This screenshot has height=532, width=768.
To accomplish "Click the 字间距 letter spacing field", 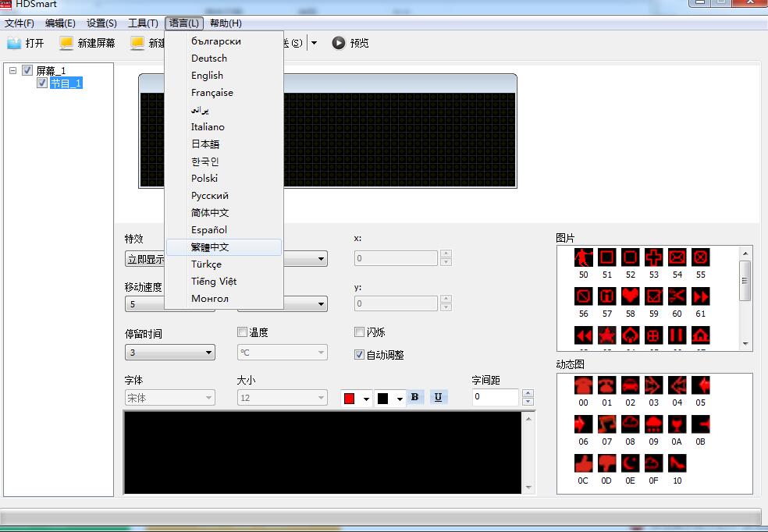I will [496, 397].
